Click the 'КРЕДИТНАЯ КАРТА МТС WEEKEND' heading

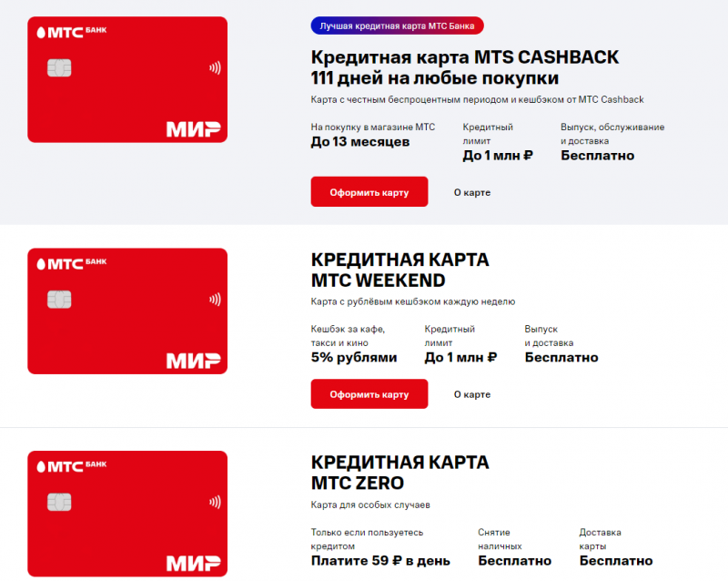pyautogui.click(x=399, y=270)
